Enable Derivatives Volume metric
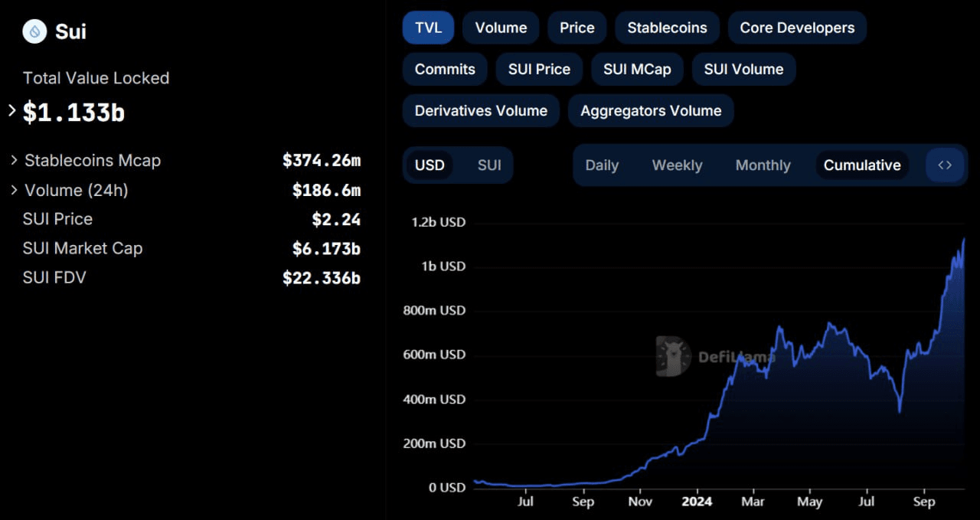The image size is (980, 520). [481, 110]
